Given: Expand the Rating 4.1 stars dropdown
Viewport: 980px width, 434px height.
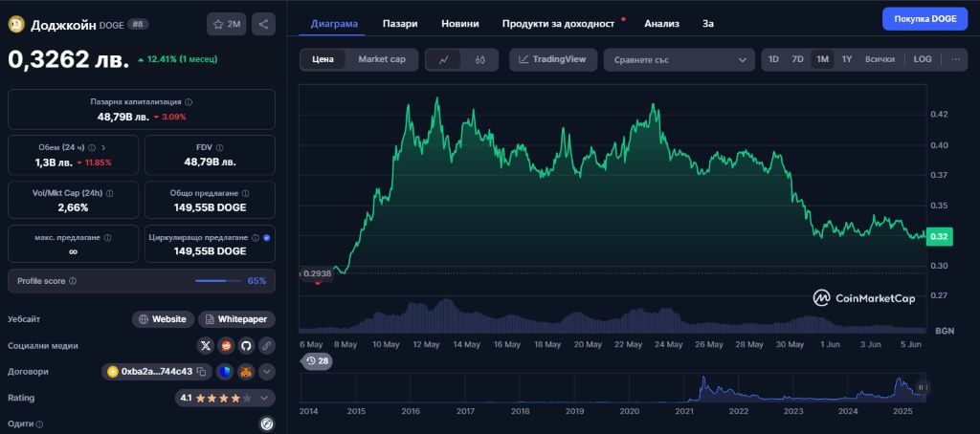Looking at the screenshot, I should 267,397.
